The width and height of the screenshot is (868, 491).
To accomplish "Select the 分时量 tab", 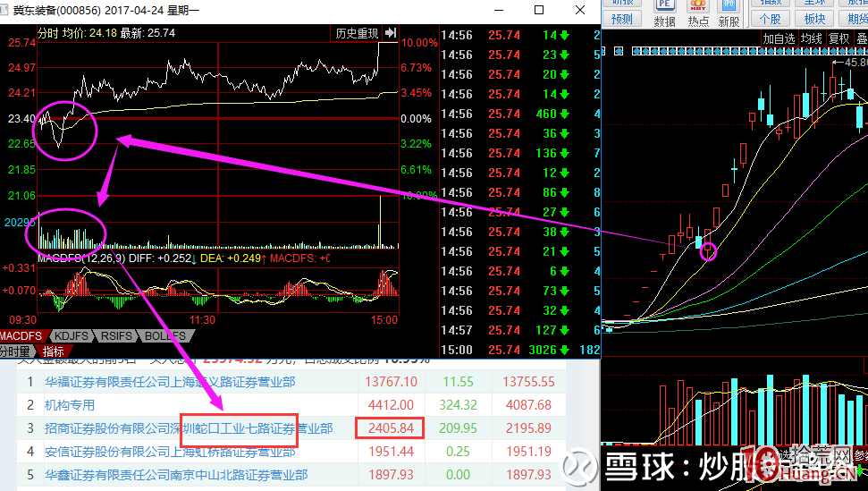I will pyautogui.click(x=15, y=351).
